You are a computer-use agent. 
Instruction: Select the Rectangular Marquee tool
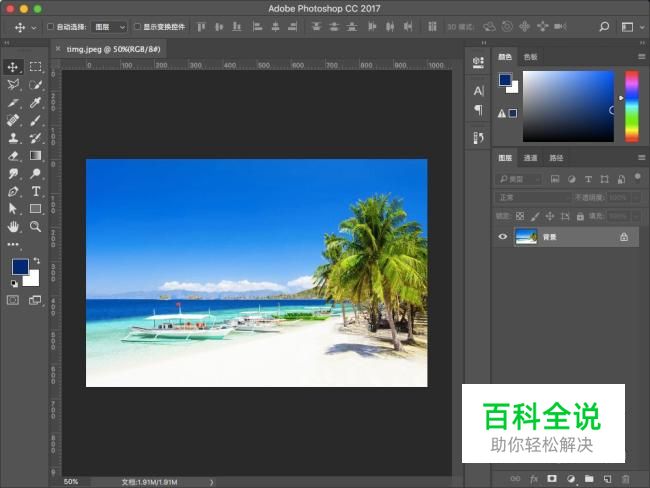coord(35,67)
